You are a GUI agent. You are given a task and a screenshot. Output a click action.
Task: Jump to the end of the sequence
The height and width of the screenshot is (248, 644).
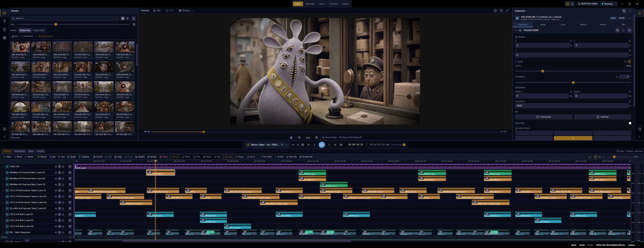[341, 145]
